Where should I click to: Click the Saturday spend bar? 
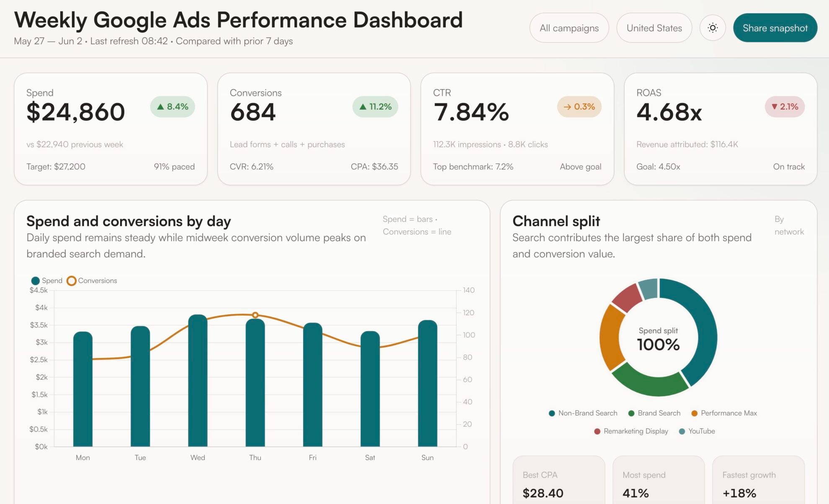[370, 389]
